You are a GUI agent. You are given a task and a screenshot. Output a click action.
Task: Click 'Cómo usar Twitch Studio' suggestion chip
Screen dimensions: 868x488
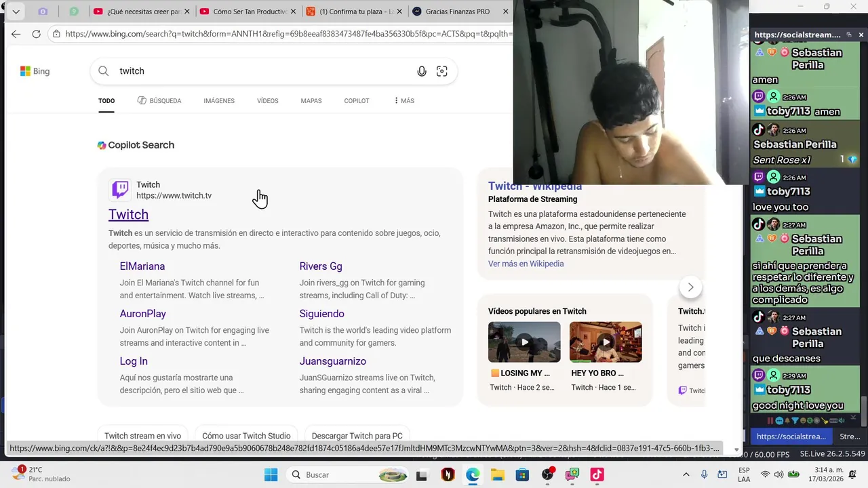[x=246, y=435]
